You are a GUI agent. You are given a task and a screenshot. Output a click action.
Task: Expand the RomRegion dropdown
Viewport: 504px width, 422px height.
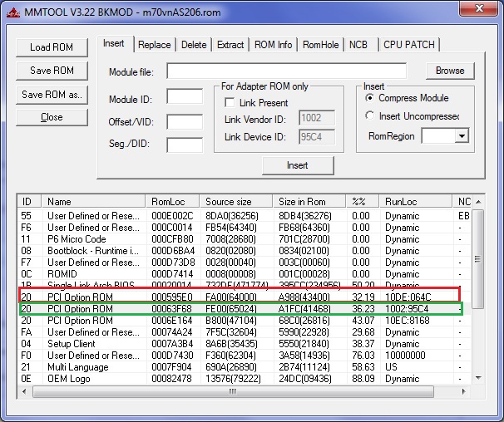point(462,136)
